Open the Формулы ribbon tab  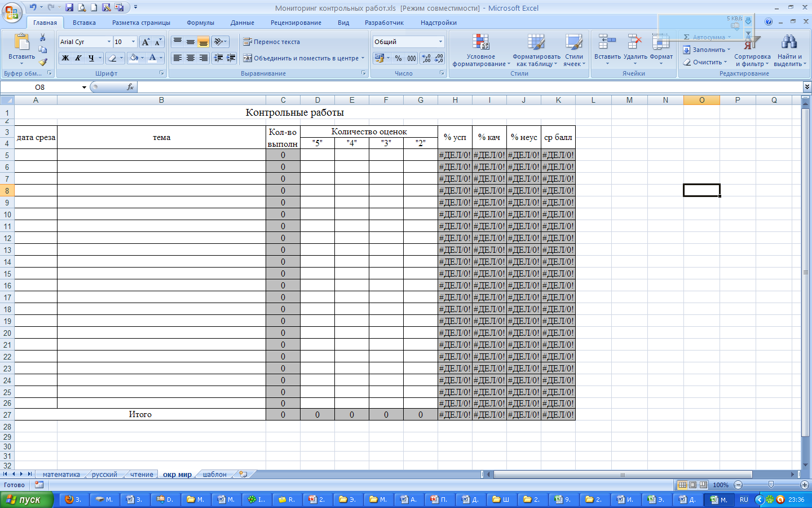(201, 23)
